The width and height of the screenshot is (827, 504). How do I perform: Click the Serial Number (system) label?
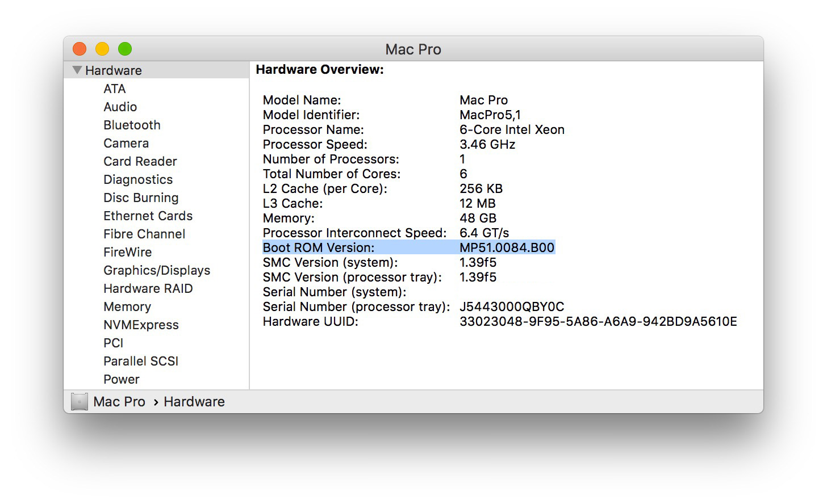[335, 292]
